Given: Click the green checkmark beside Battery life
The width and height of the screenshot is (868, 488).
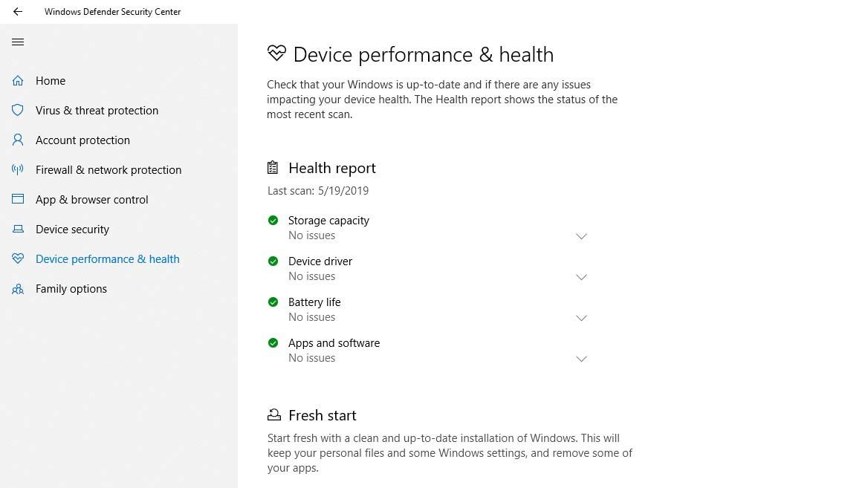Looking at the screenshot, I should [273, 302].
